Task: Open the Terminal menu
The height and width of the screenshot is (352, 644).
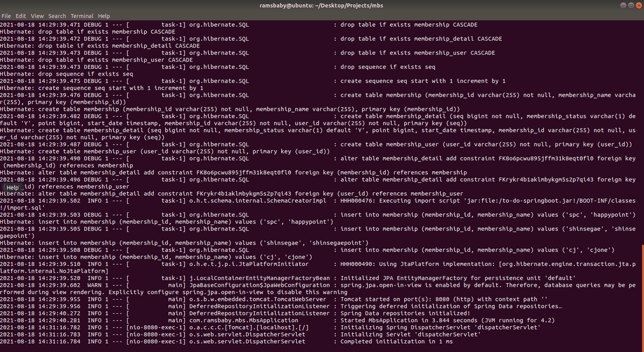Action: 82,16
